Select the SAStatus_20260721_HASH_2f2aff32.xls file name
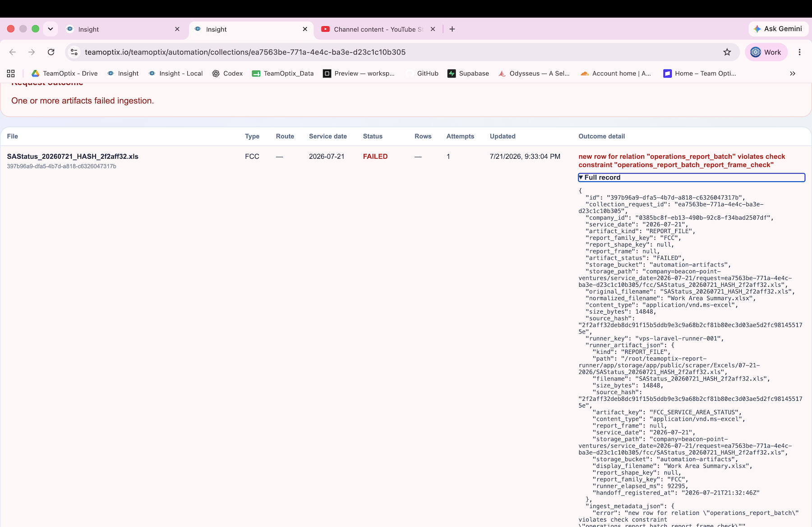This screenshot has width=812, height=527. [x=73, y=156]
